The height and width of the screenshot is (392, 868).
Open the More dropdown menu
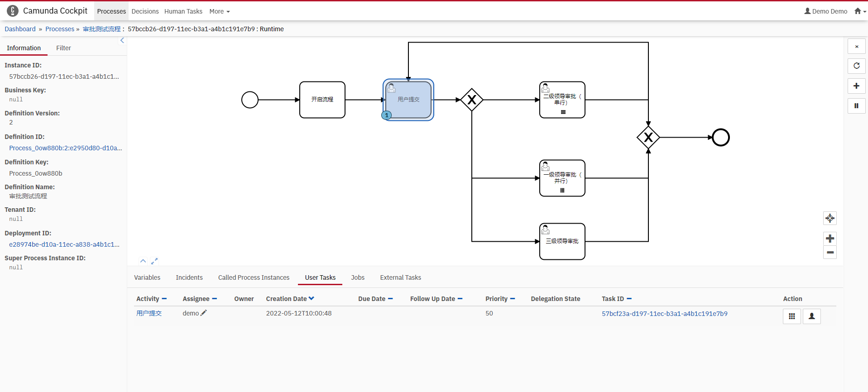click(220, 11)
